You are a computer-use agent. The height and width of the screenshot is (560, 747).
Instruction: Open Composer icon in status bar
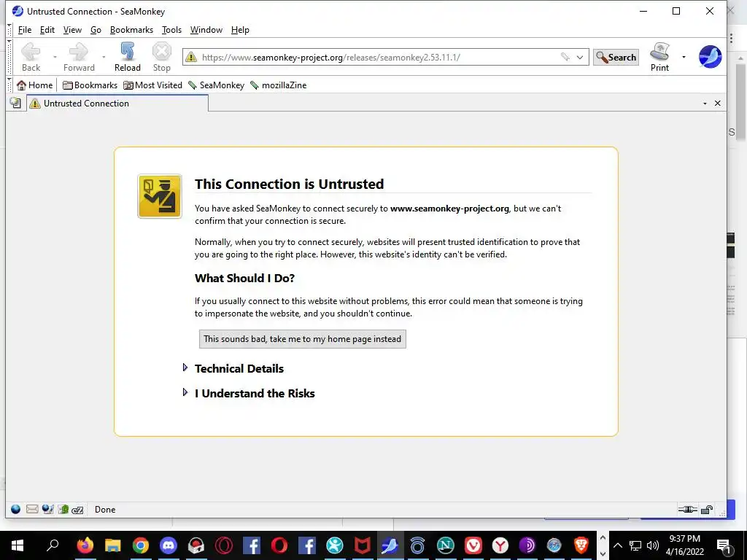pos(47,510)
